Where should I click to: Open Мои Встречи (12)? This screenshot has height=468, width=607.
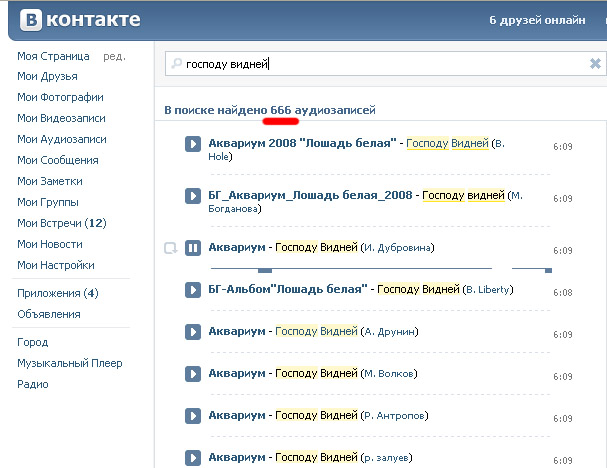62,223
